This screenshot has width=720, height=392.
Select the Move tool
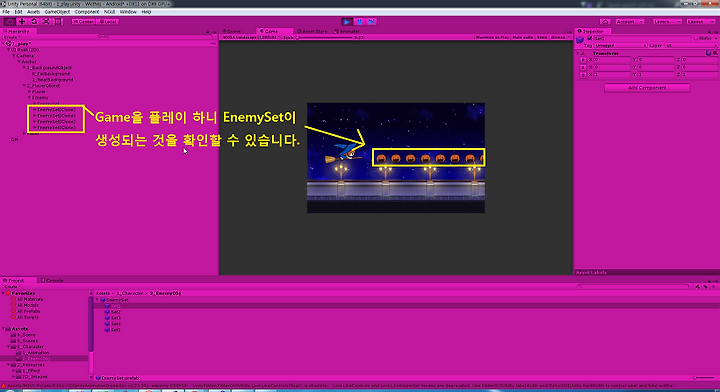pos(22,22)
